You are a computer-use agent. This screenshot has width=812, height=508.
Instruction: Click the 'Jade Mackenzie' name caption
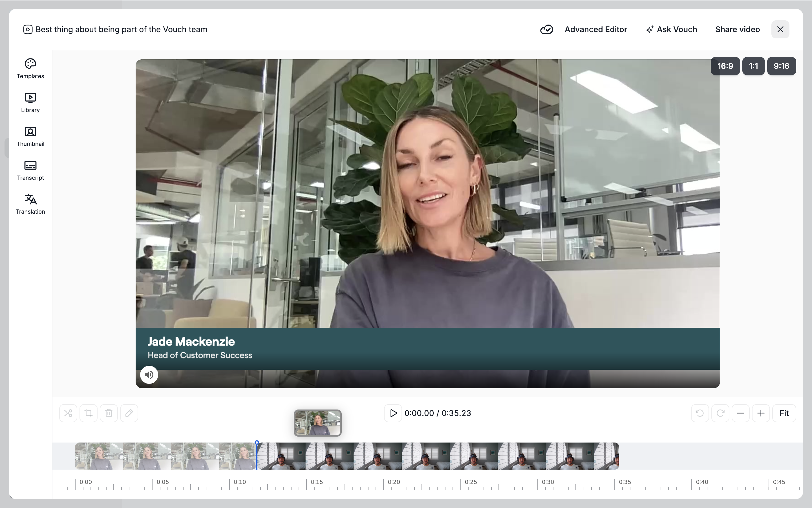[x=191, y=341]
